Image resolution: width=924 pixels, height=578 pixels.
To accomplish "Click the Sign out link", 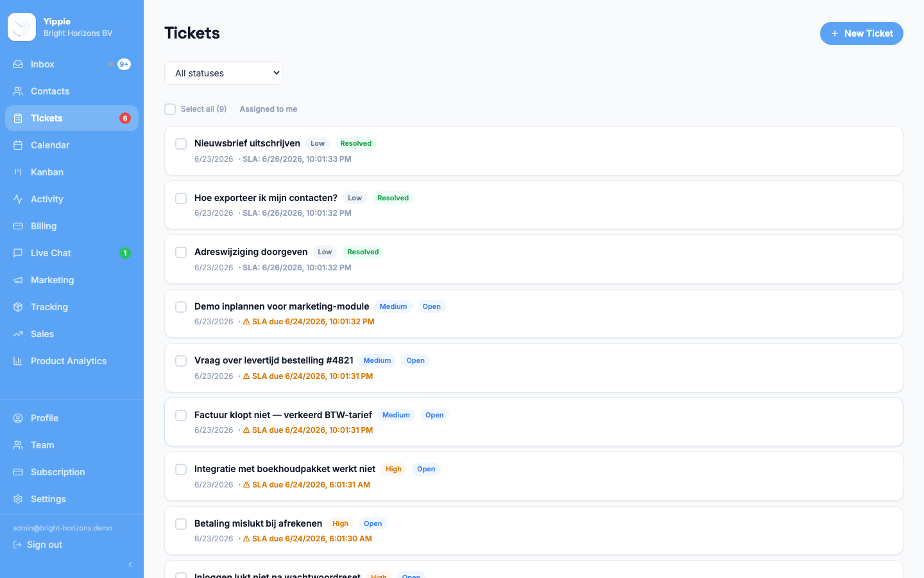I will 38,545.
